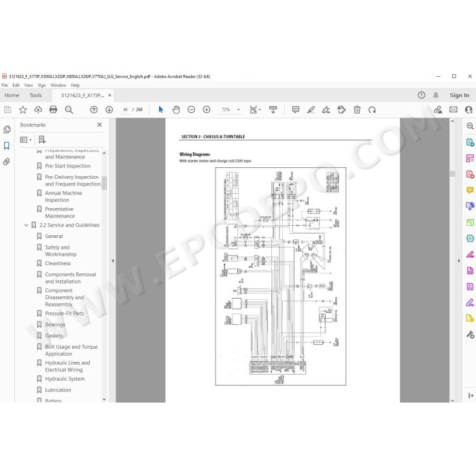Open Lubrication bookmark
The image size is (476, 476).
[x=58, y=390]
